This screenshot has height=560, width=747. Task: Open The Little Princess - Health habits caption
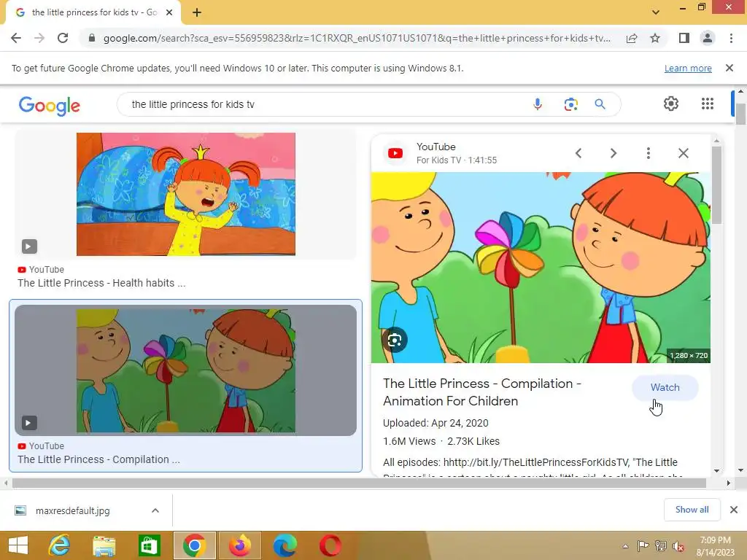[x=101, y=283]
